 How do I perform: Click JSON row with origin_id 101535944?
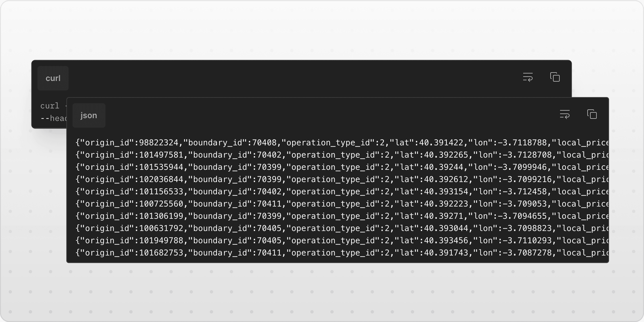[x=342, y=167]
